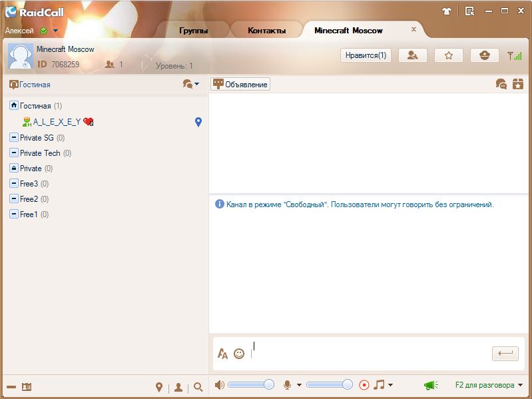Switch to the Группы tab
Viewport: 532px width, 399px height.
click(x=193, y=31)
